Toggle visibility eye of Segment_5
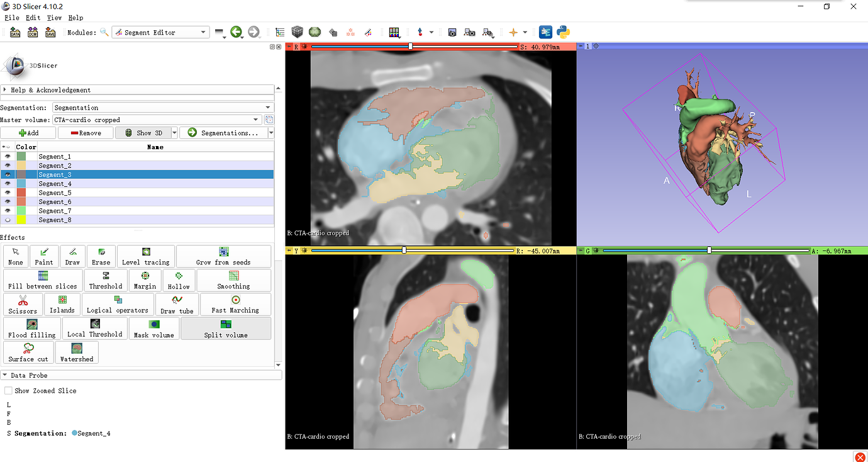The width and height of the screenshot is (868, 462). tap(8, 193)
